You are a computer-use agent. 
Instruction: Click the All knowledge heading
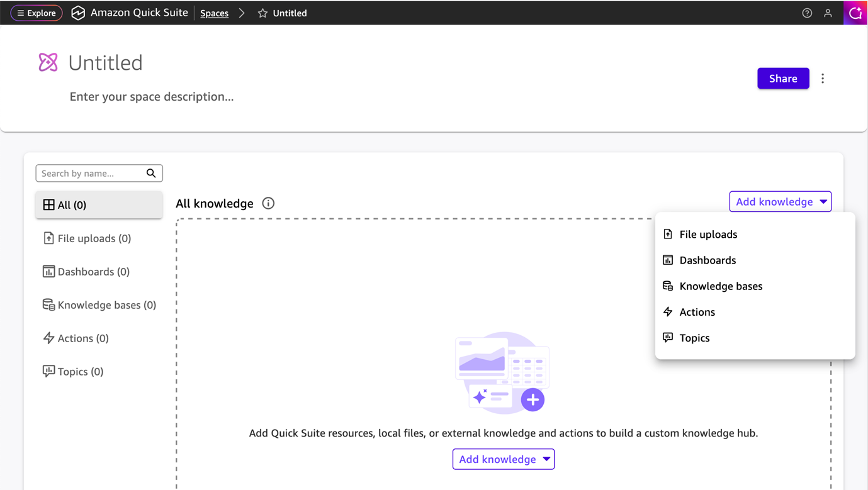215,203
